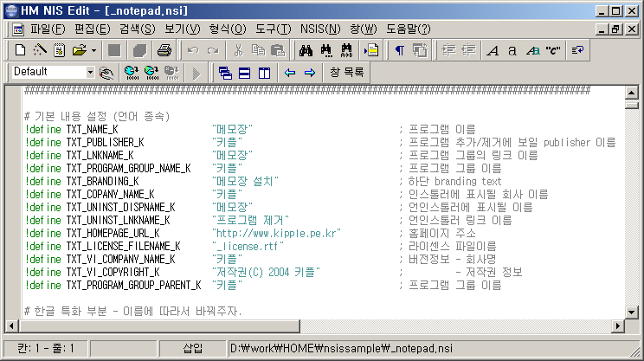Click the Find binoculars icon

tap(304, 50)
